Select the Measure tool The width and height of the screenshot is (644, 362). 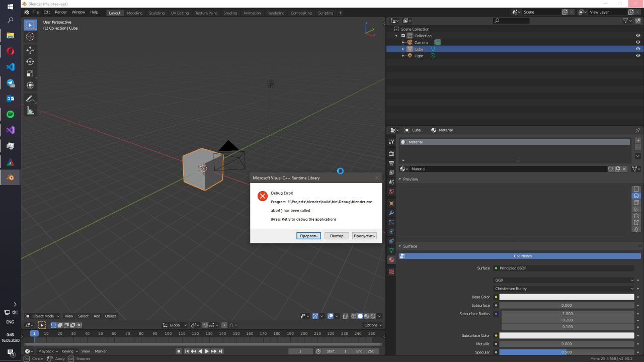click(x=30, y=111)
